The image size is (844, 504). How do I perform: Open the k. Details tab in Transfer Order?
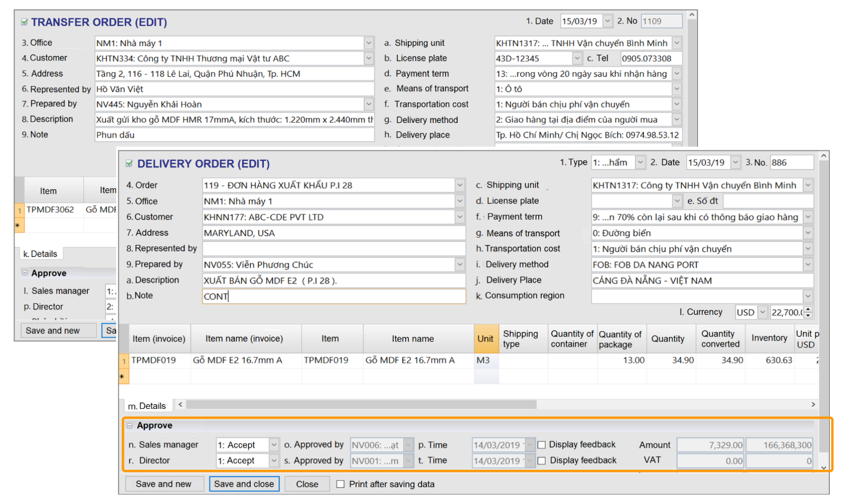click(40, 254)
